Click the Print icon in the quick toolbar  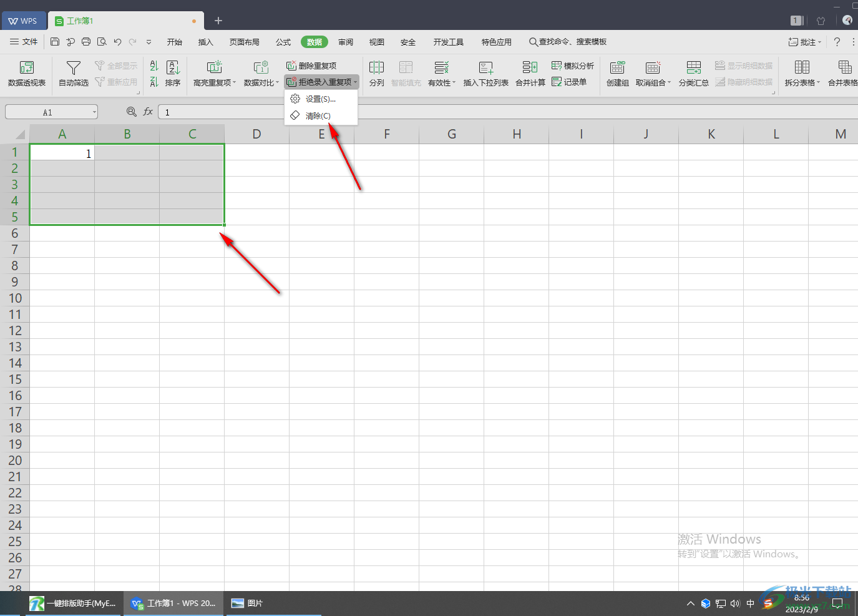[x=86, y=42]
